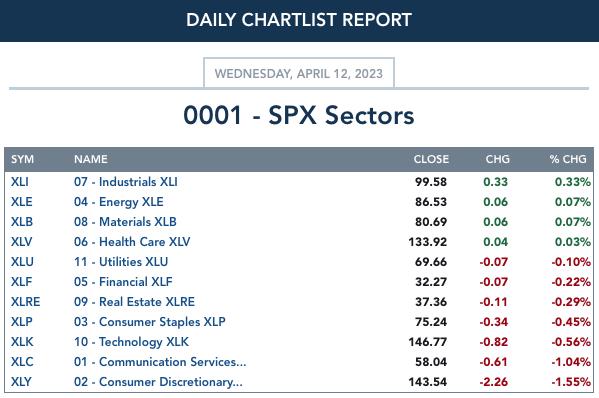Open 01 - Communication Services entry
Viewport: 599px width, 398px height.
tap(160, 362)
